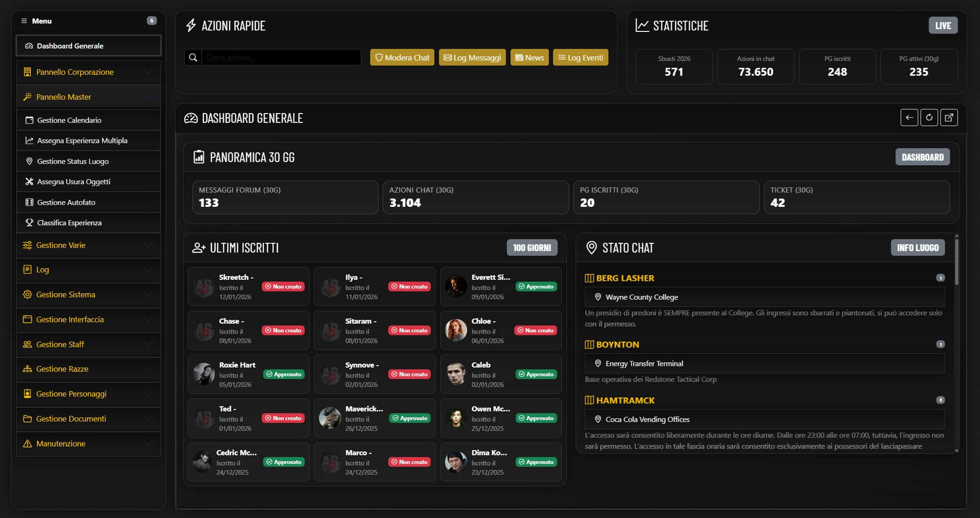
Task: Click the Gestione Varie sliders icon
Action: tap(27, 245)
